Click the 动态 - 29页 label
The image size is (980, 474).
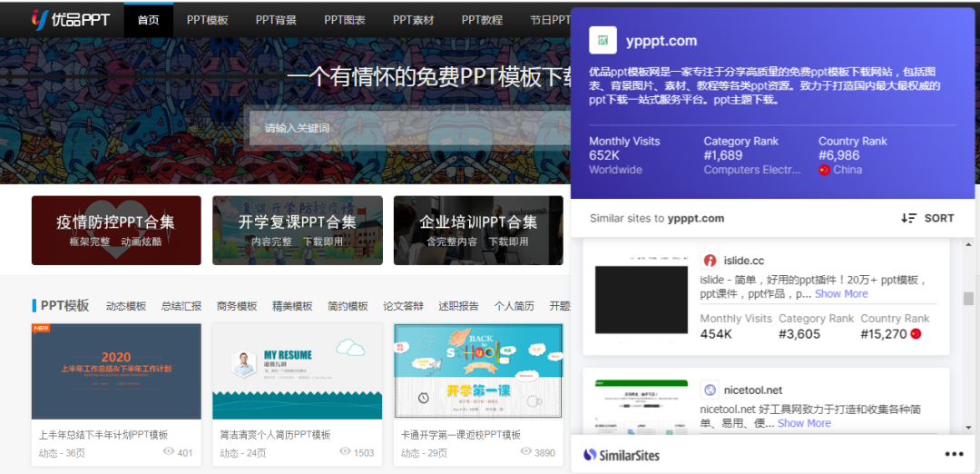[x=424, y=453]
